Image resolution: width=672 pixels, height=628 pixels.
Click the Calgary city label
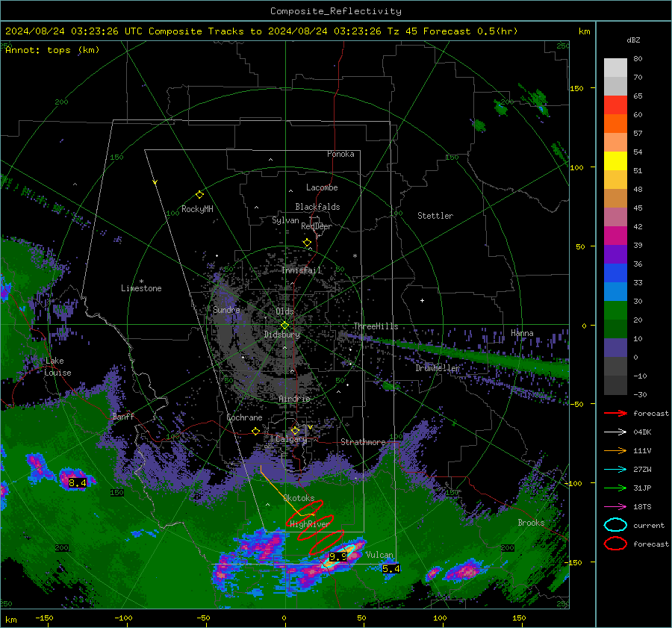tap(291, 439)
